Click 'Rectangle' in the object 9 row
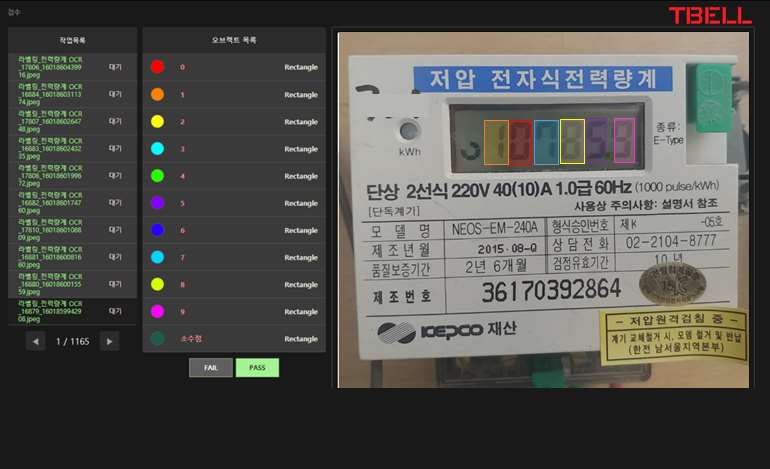 click(x=301, y=312)
